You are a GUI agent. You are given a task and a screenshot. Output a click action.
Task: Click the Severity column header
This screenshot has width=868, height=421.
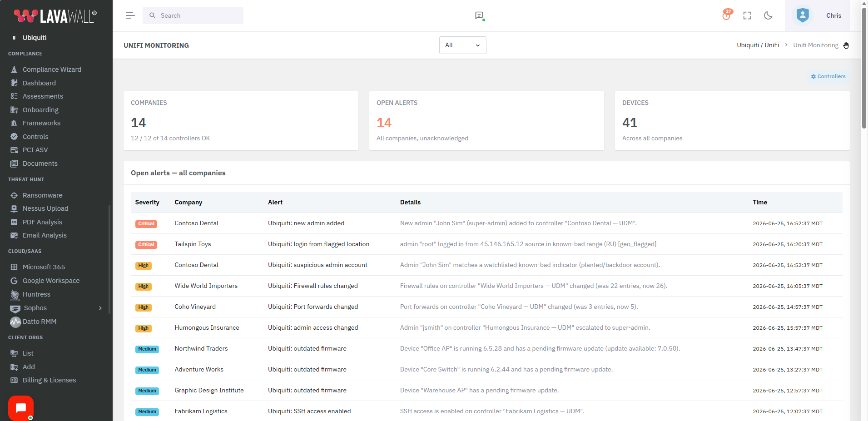point(147,203)
